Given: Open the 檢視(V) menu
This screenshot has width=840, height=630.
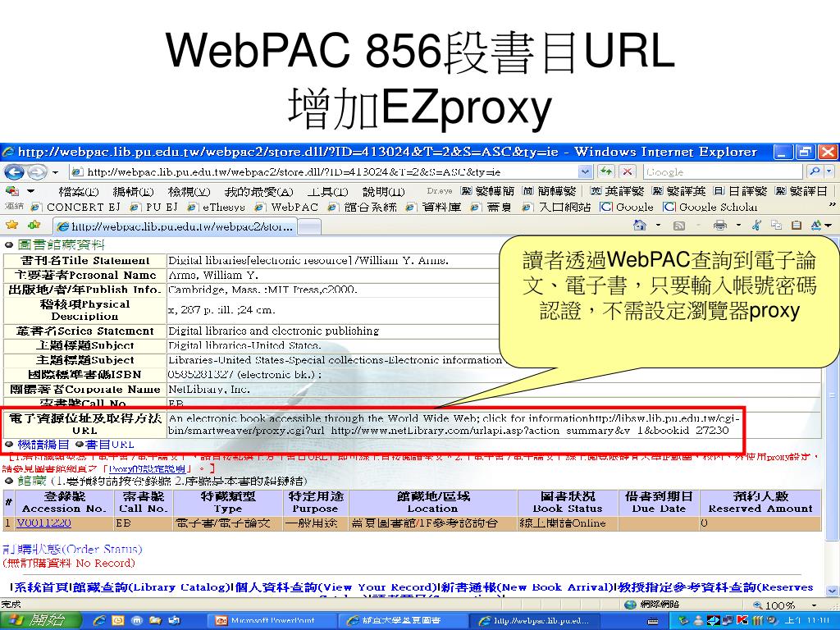Looking at the screenshot, I should coord(189,191).
